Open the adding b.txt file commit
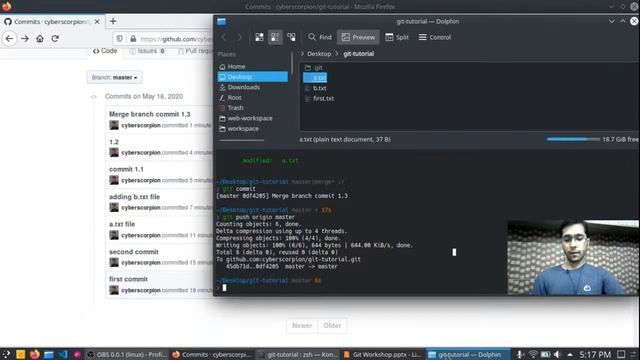This screenshot has height=360, width=640. (134, 197)
